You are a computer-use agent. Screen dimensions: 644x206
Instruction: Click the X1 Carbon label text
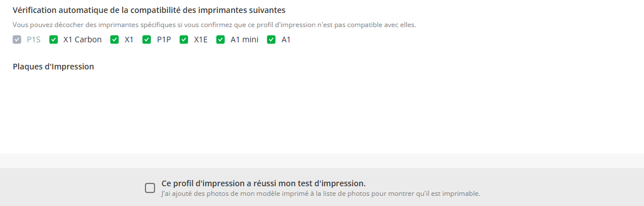pos(82,40)
